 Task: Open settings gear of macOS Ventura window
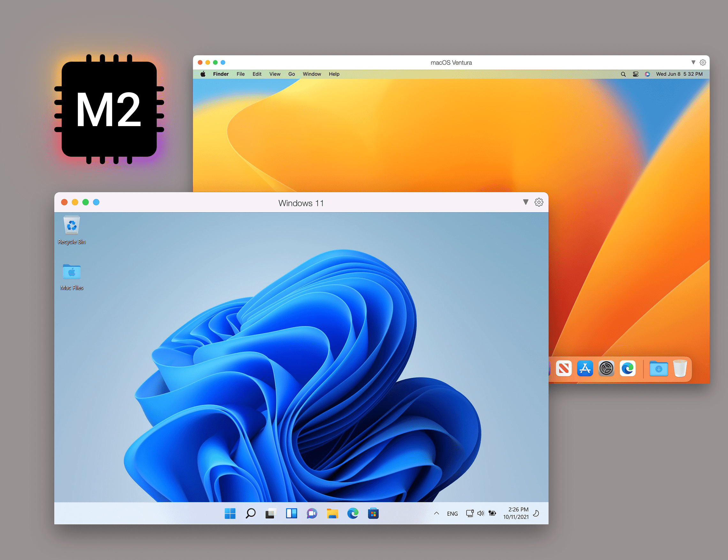tap(703, 63)
